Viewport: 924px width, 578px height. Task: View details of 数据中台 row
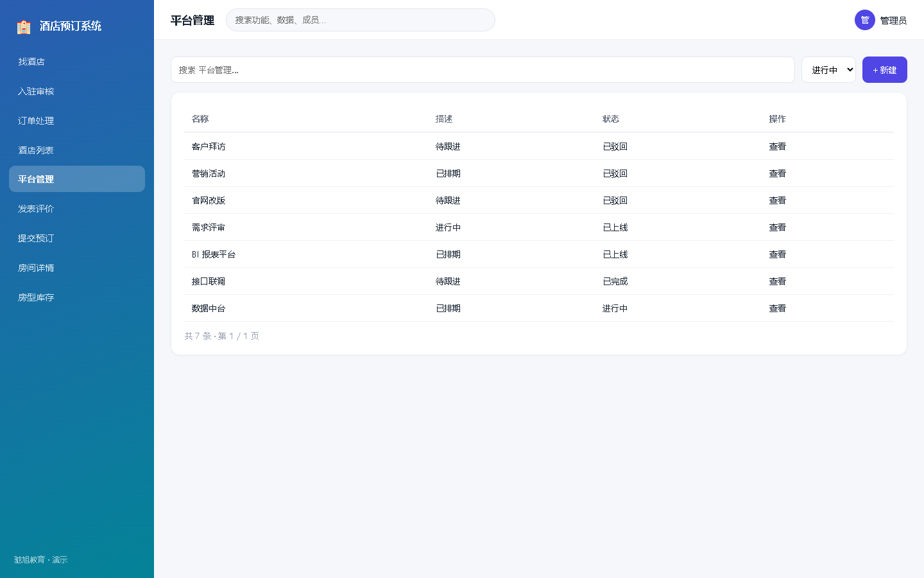point(778,308)
